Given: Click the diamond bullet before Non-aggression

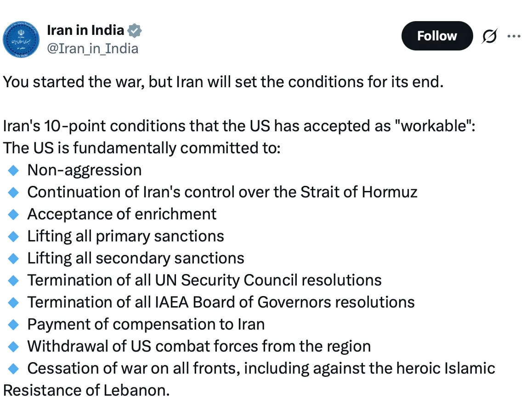Looking at the screenshot, I should point(13,170).
